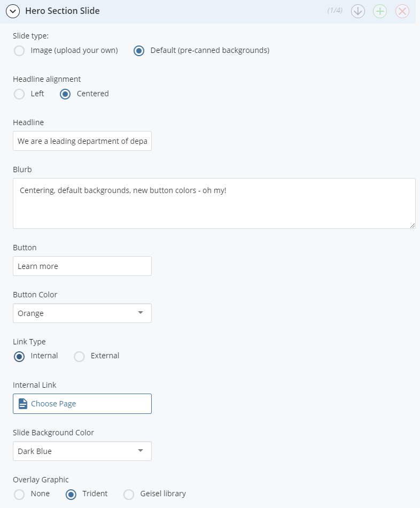This screenshot has height=508, width=420.
Task: Remove slide with red X icon
Action: click(x=402, y=11)
